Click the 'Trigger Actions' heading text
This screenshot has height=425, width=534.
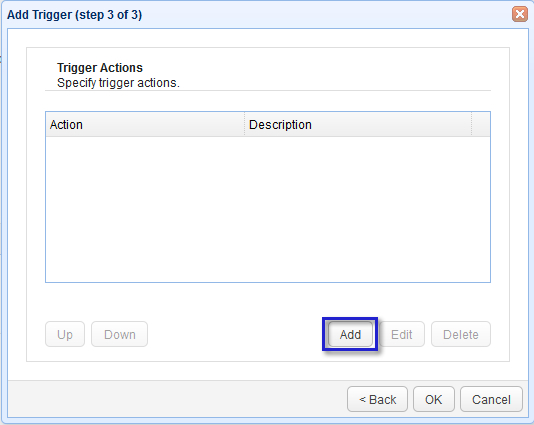100,68
